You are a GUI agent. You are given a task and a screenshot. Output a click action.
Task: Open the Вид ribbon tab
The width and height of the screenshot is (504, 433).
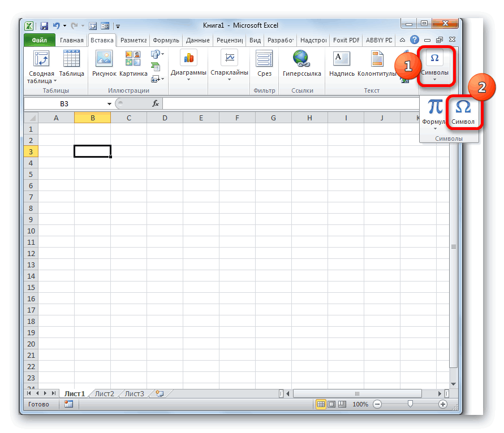point(255,40)
